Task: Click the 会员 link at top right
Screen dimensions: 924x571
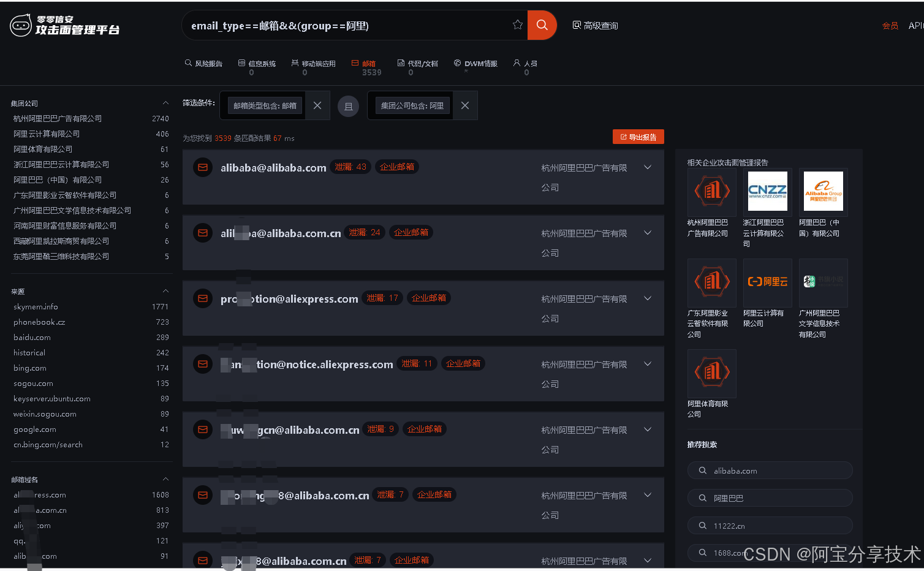Action: tap(890, 26)
